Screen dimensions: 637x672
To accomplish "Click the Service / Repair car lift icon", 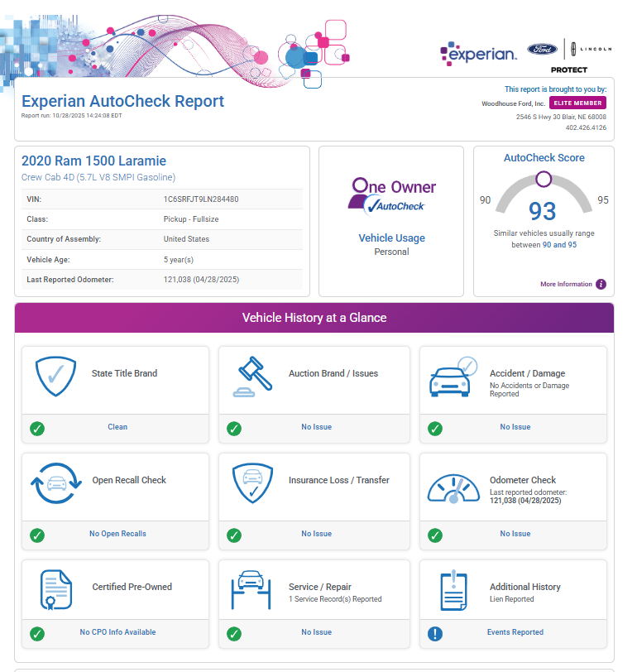I will tap(251, 588).
